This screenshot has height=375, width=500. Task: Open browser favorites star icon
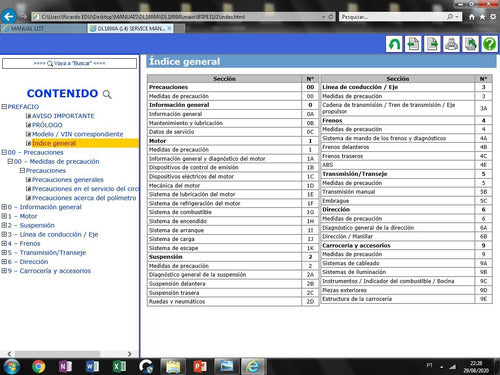[x=482, y=17]
